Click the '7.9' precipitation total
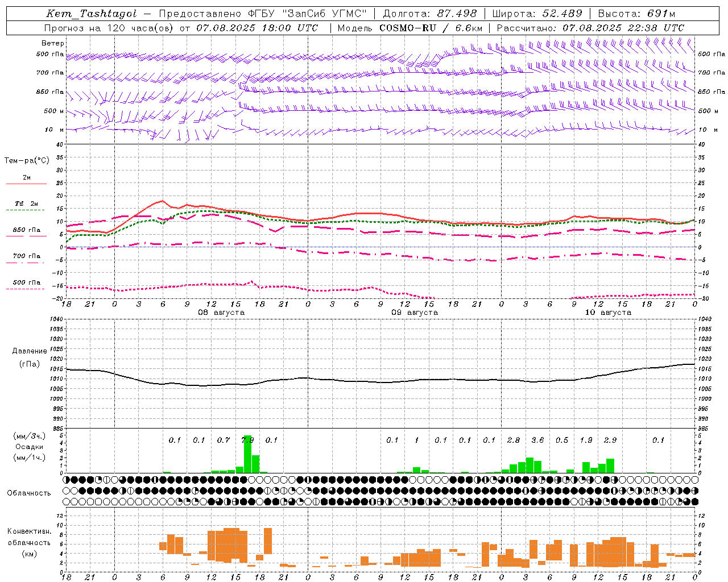Screen dimensions: 728x582 click(247, 440)
